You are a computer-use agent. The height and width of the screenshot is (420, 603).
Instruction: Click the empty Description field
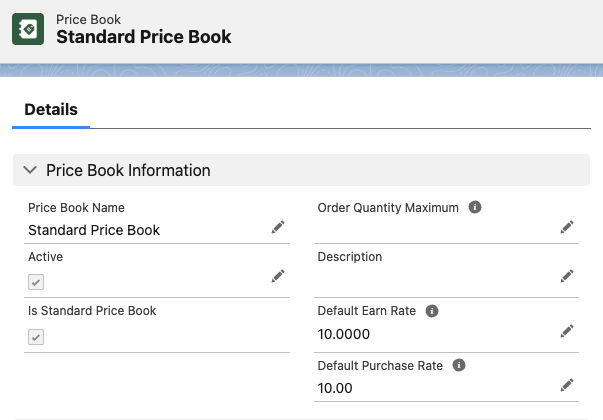click(x=430, y=278)
